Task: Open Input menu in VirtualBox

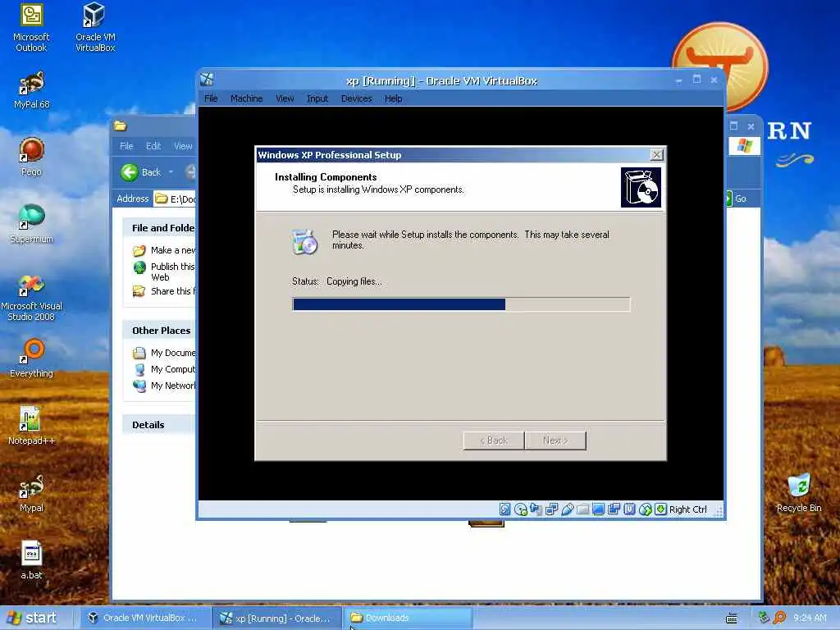Action: click(x=317, y=98)
